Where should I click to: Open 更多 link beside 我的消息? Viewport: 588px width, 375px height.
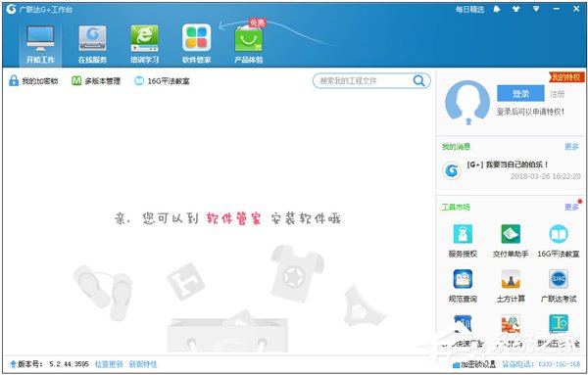[x=571, y=147]
